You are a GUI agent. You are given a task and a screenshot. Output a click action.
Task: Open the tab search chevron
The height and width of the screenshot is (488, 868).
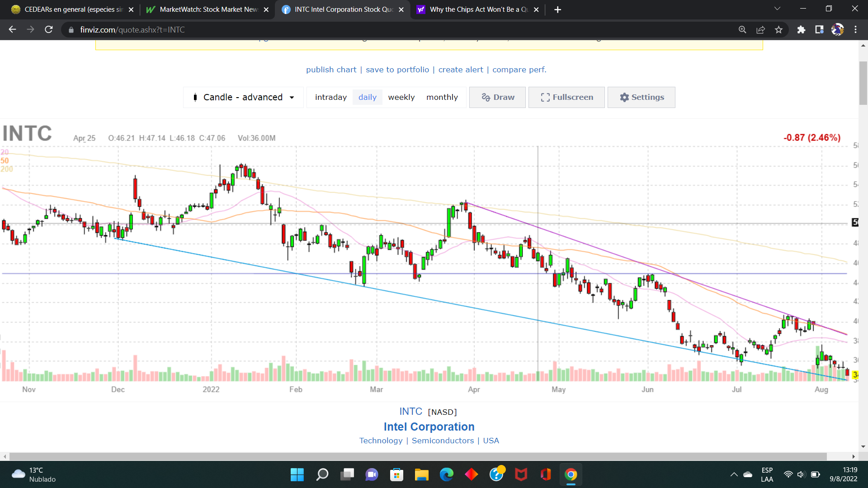click(777, 9)
